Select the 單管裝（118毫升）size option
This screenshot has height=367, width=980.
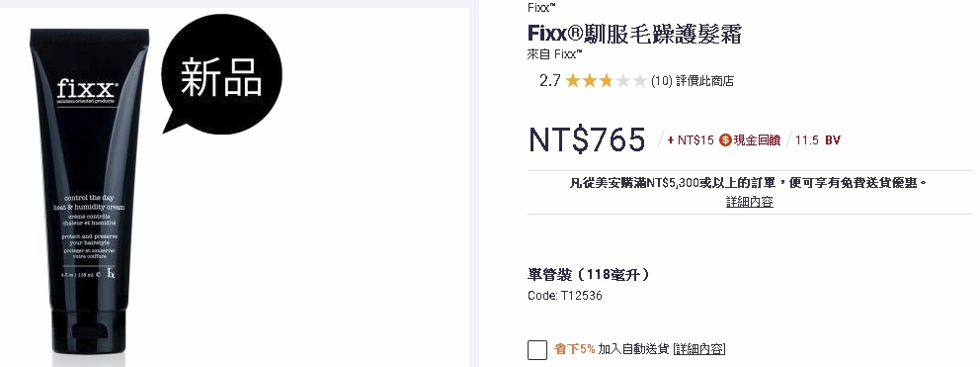point(589,274)
